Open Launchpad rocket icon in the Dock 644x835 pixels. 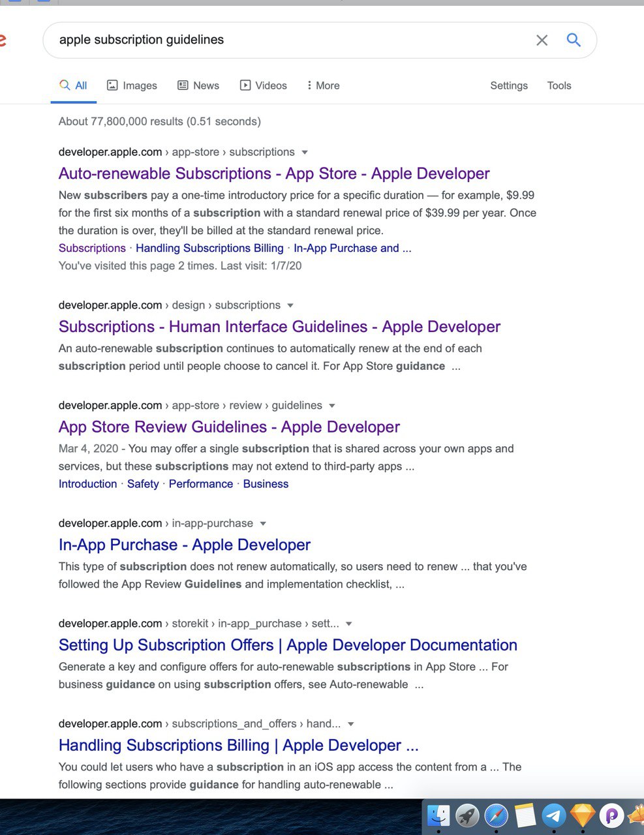tap(467, 815)
